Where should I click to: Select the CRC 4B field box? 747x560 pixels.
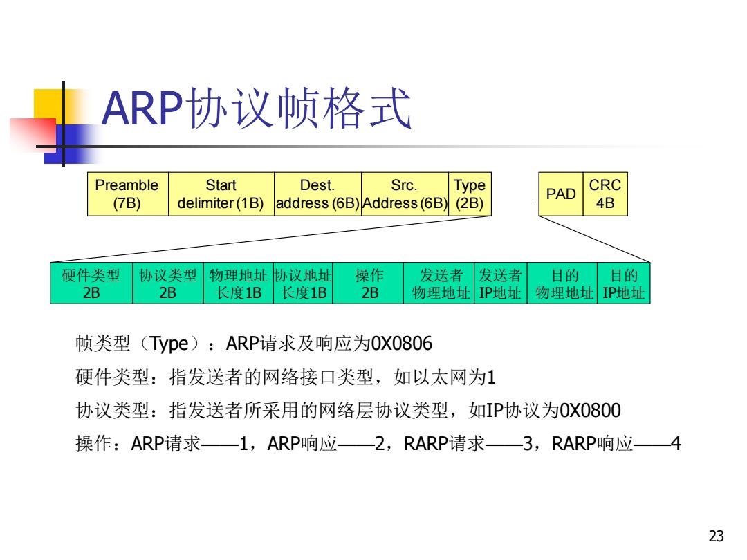605,194
